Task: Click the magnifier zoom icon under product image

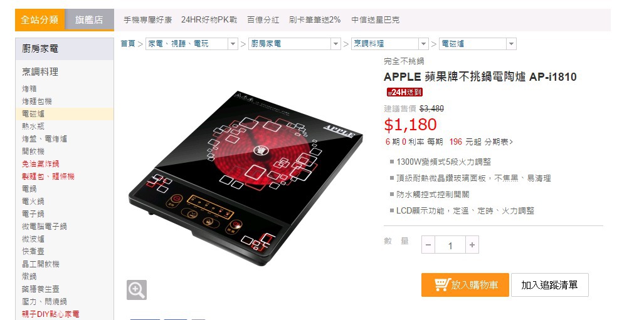Action: pyautogui.click(x=136, y=290)
